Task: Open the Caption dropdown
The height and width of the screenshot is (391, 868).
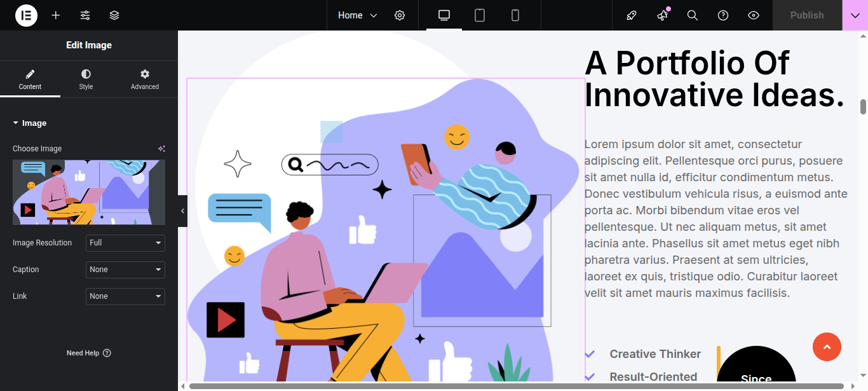Action: 125,270
